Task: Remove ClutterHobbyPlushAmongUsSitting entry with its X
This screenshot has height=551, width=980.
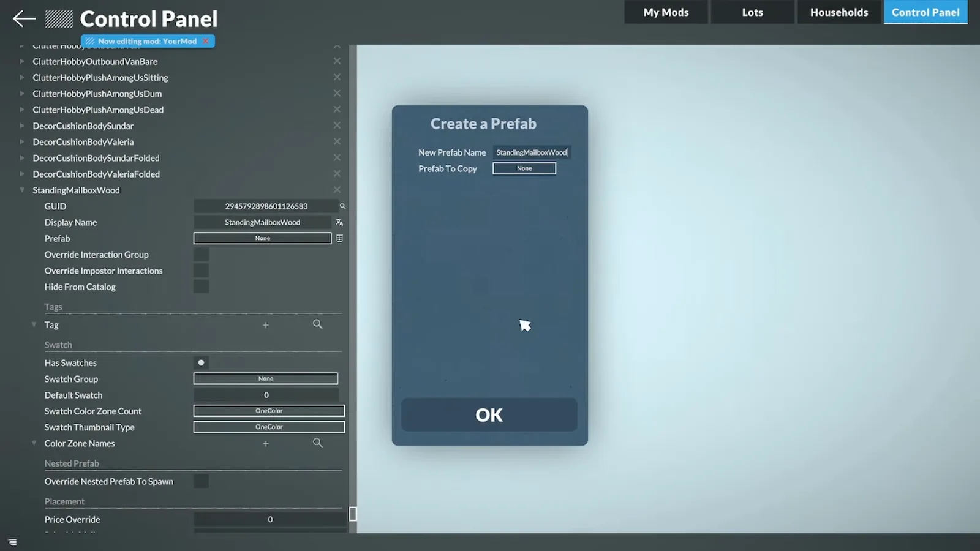Action: [x=337, y=77]
